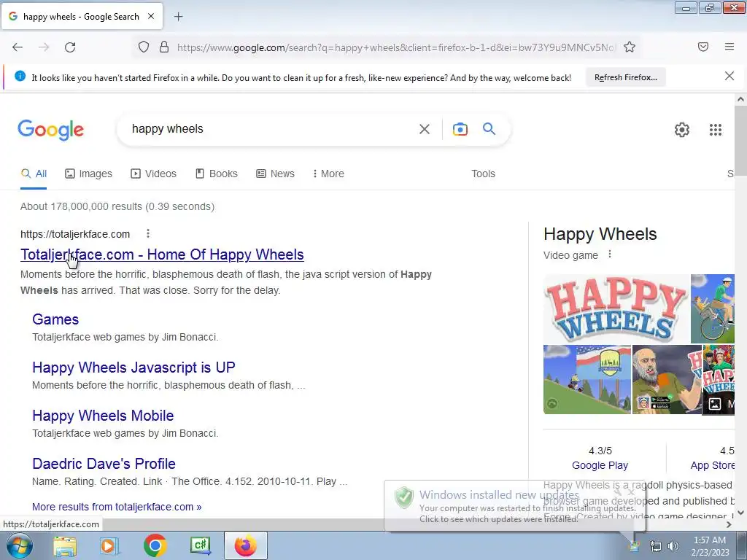Switch to the News search tab
747x560 pixels.
click(275, 174)
